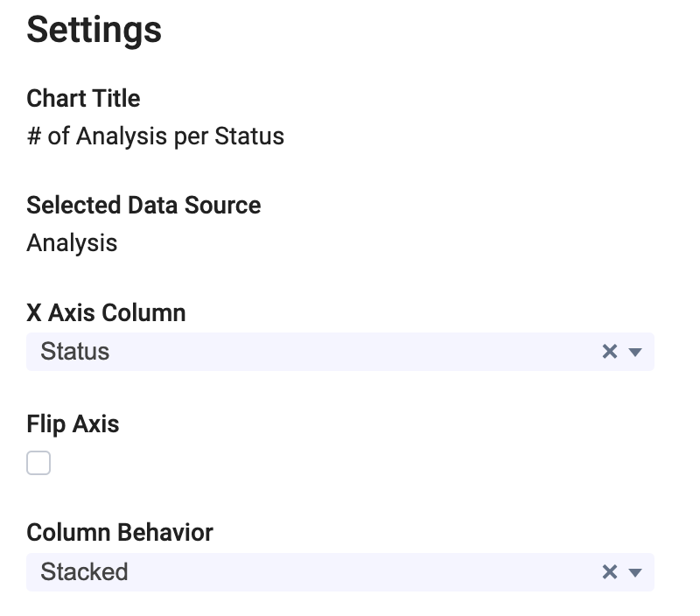
Task: Enable the Flip Axis checkbox
Action: pyautogui.click(x=38, y=463)
